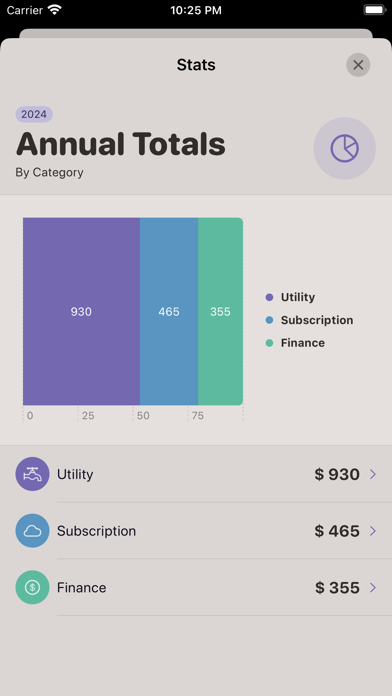Expand the Finance row chevron
Viewport: 392px width, 696px height.
click(373, 588)
